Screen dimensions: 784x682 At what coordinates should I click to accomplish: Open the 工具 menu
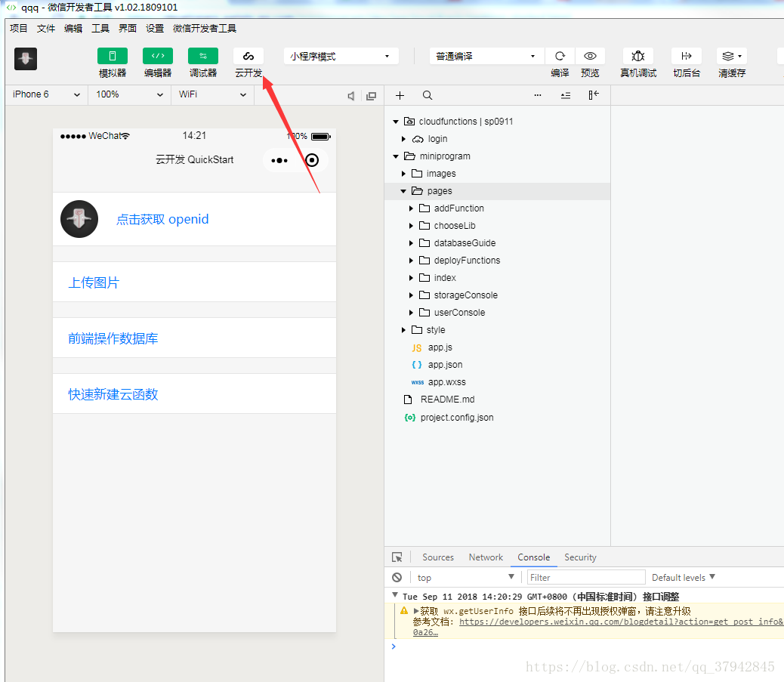(100, 29)
